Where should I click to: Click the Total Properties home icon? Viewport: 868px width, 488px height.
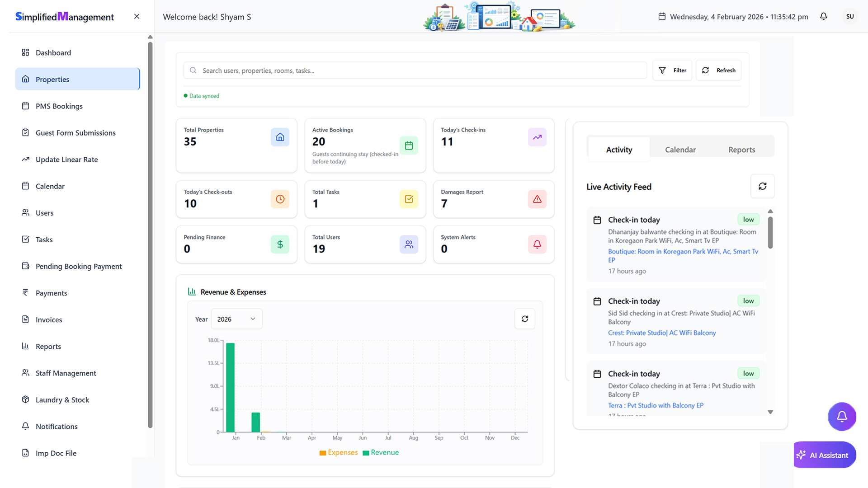point(280,137)
